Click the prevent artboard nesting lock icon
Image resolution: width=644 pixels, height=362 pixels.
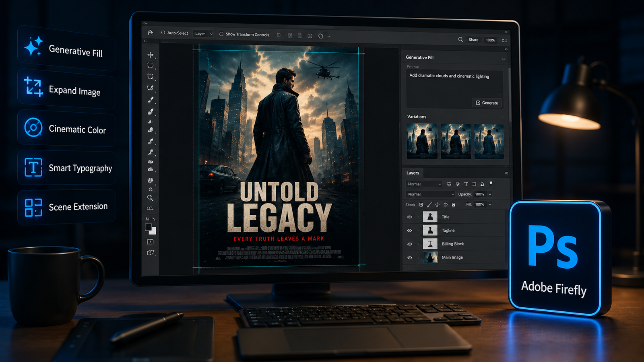pyautogui.click(x=446, y=205)
